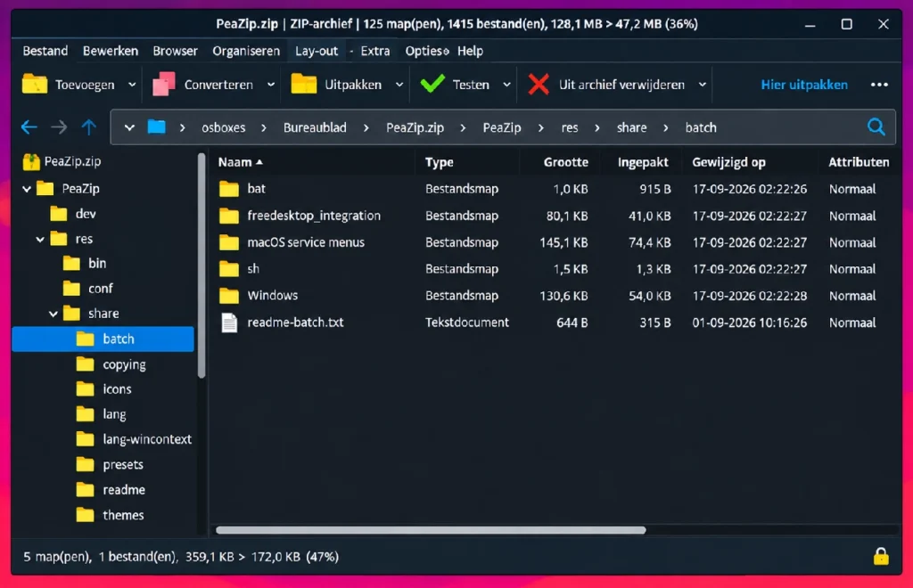Click the Toevoegen (add) folder icon
Screen dimensions: 913x588
tap(35, 85)
